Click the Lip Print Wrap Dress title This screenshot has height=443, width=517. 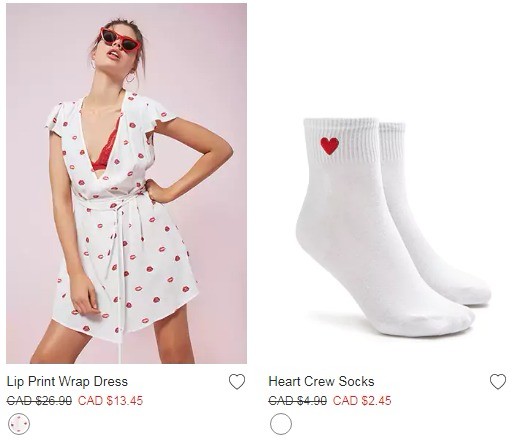tap(67, 382)
